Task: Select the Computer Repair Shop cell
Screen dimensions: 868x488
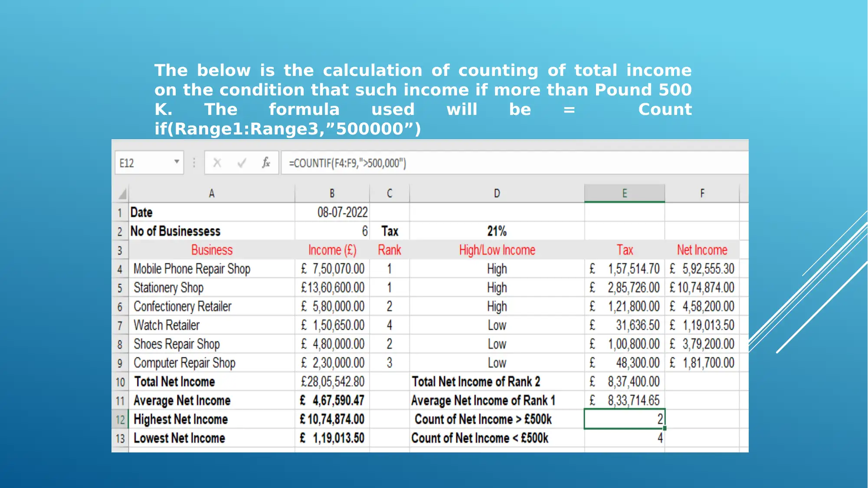Action: tap(212, 363)
